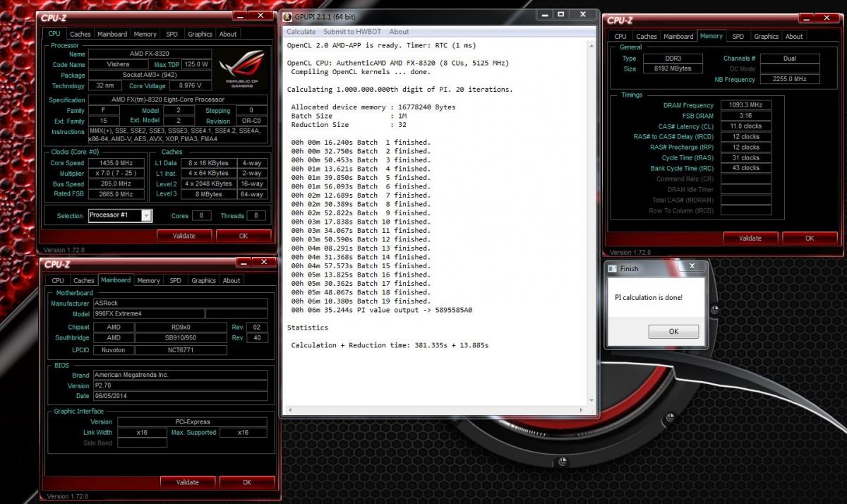Confirm the Finish dialog with OK

pos(673,332)
